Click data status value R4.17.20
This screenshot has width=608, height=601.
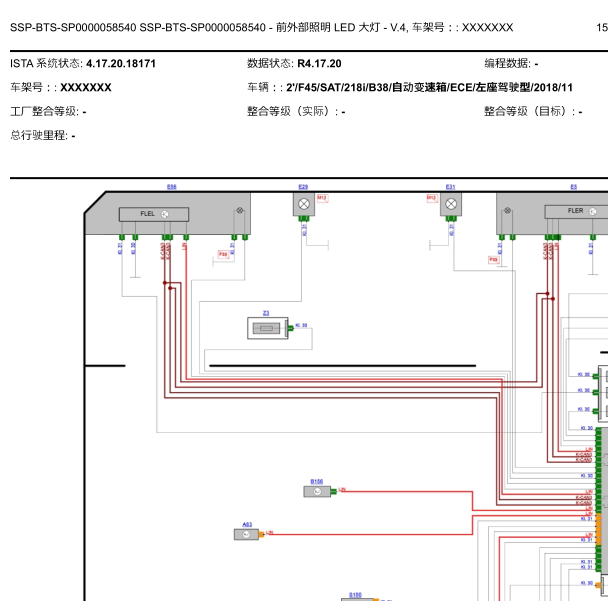coord(320,64)
